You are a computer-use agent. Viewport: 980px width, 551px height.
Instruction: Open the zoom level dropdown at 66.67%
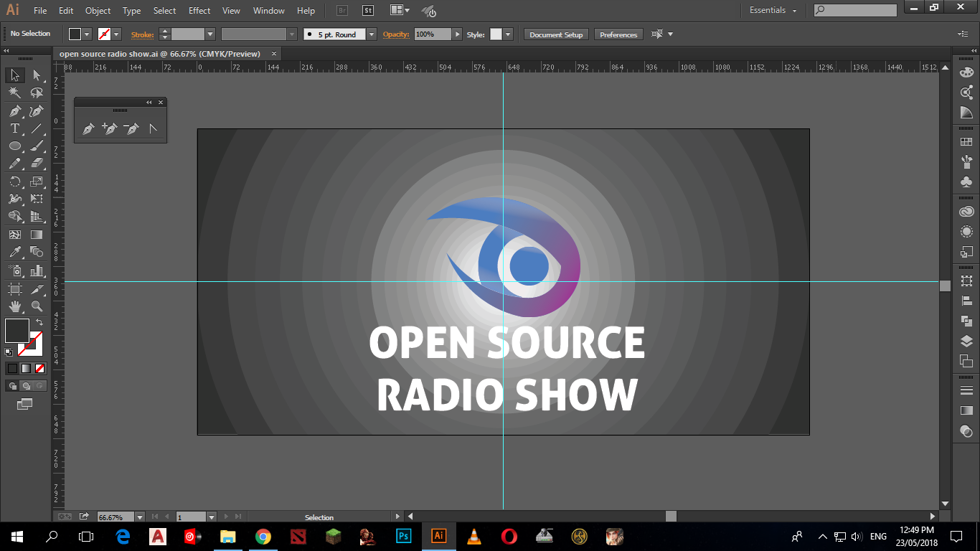pos(139,517)
